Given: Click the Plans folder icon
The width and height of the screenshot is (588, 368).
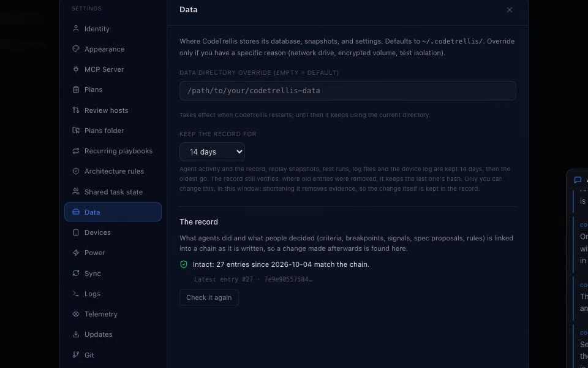Looking at the screenshot, I should [76, 130].
